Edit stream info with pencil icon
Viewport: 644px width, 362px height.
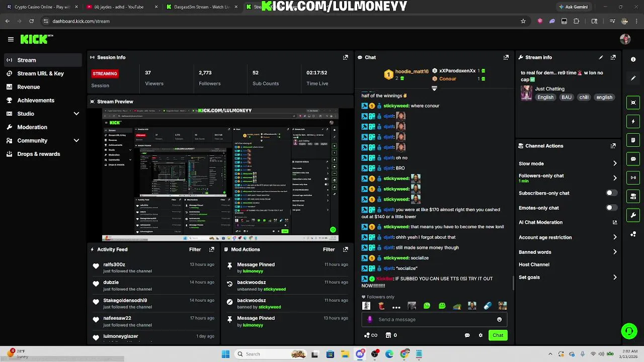(601, 57)
